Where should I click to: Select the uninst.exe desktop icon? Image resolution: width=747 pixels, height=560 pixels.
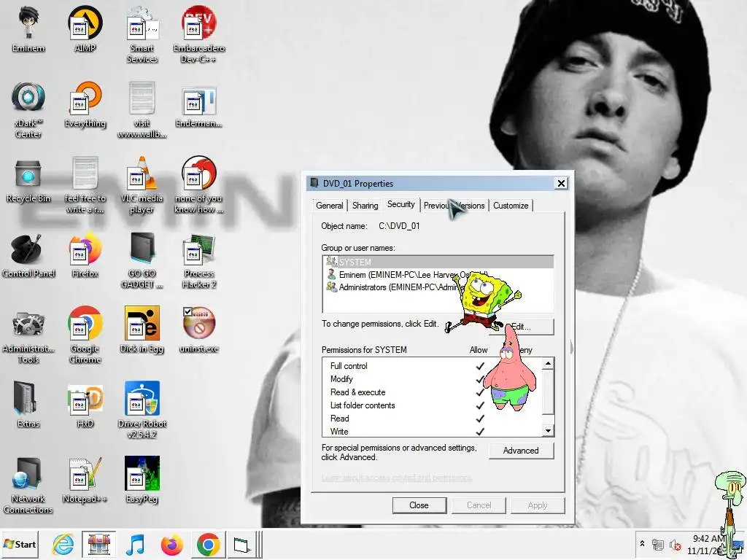point(199,330)
